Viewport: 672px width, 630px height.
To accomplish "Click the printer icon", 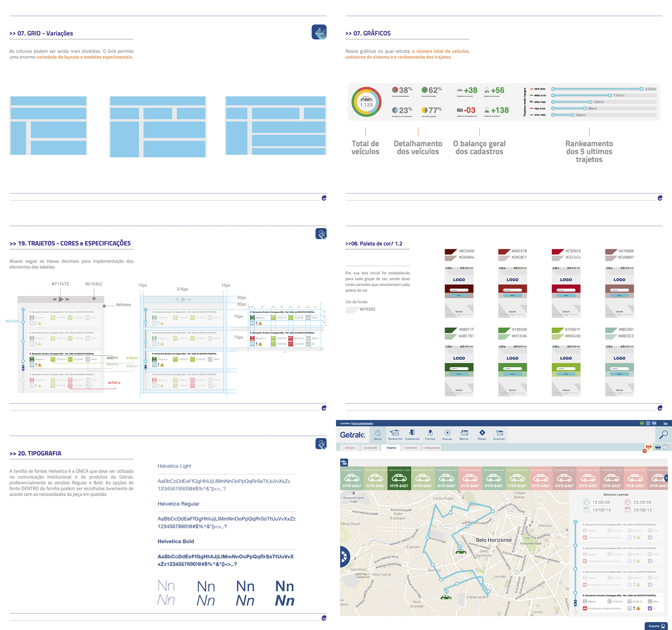I will click(658, 447).
